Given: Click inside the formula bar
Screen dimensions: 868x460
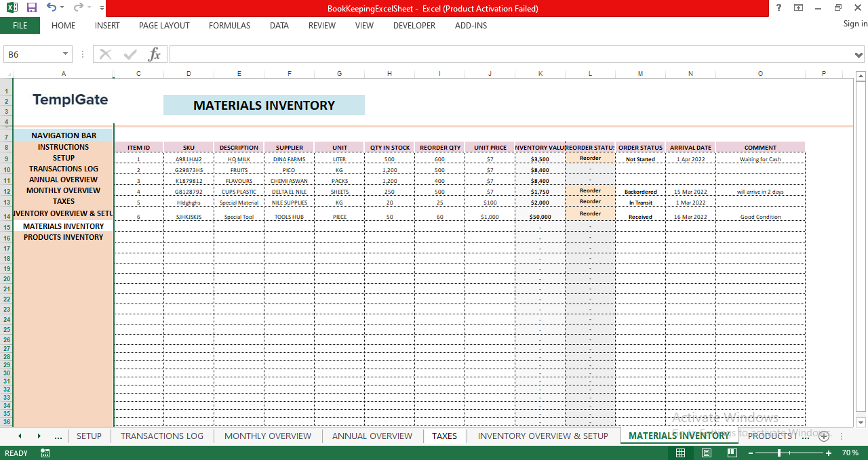Looking at the screenshot, I should coord(512,54).
